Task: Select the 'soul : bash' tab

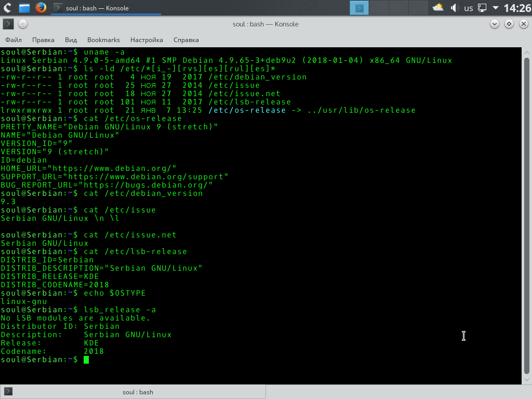Action: click(x=133, y=392)
